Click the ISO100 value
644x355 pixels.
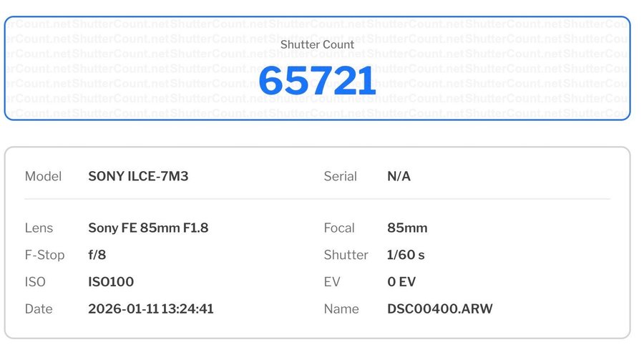[111, 282]
